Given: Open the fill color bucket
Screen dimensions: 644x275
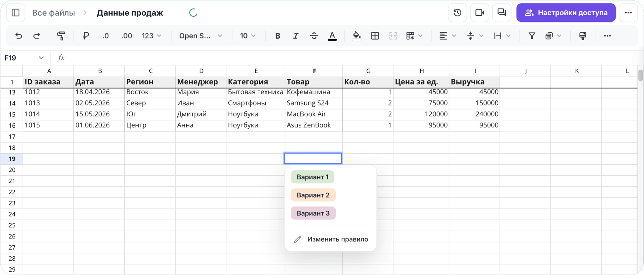Looking at the screenshot, I should coord(357,36).
